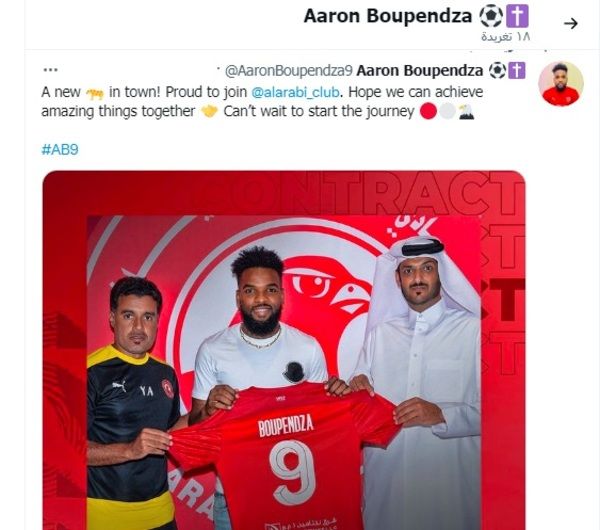Open the contract signing photo
This screenshot has width=600, height=530.
tap(284, 350)
